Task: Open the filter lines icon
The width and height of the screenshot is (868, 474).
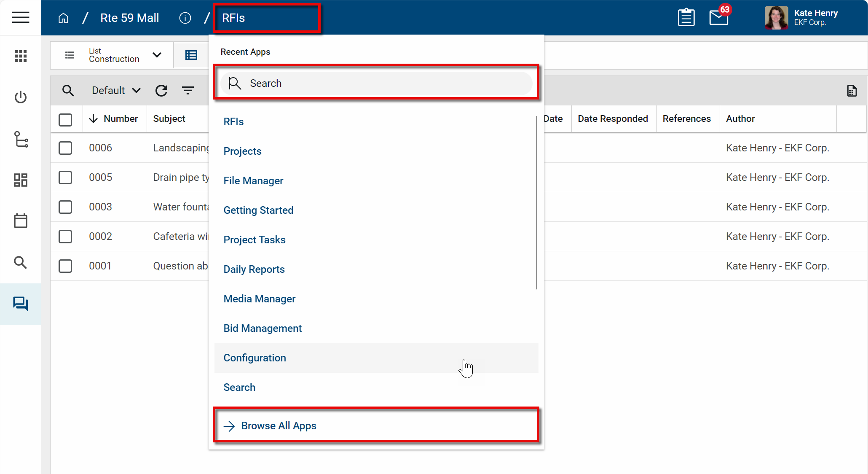Action: click(x=188, y=91)
